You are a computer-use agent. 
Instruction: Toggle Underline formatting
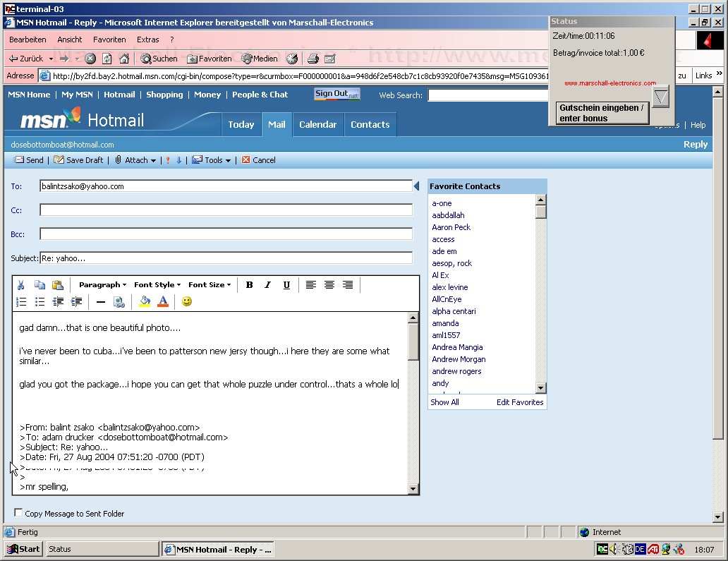point(286,284)
